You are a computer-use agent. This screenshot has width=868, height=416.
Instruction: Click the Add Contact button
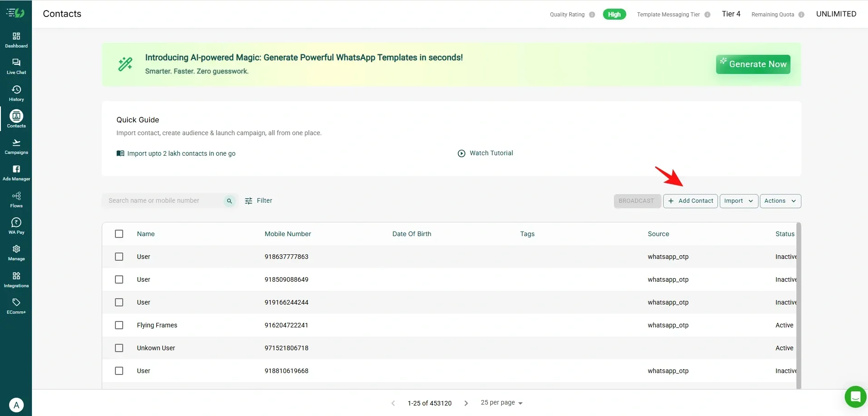tap(690, 201)
